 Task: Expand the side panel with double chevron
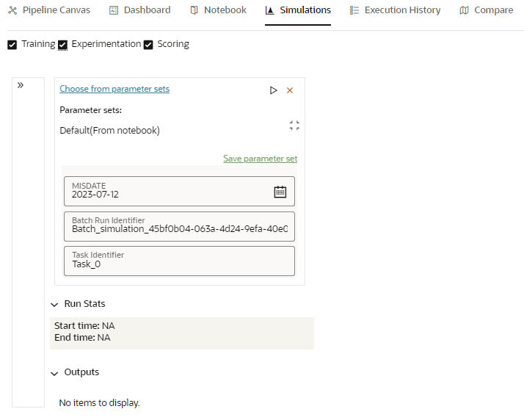(x=21, y=85)
